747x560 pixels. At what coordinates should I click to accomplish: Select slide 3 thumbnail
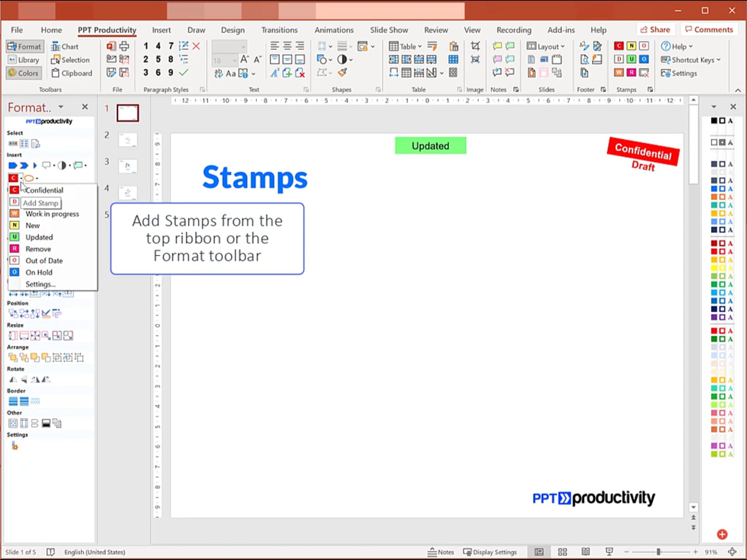point(128,166)
